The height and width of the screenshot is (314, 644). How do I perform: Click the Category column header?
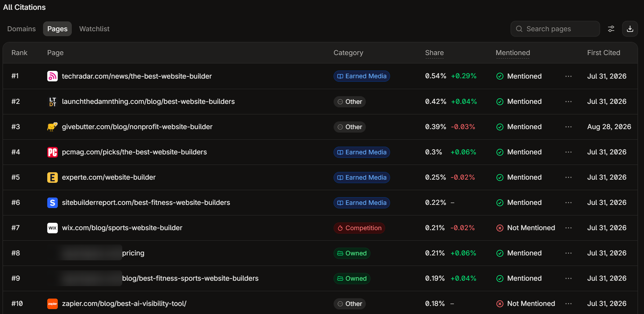348,53
